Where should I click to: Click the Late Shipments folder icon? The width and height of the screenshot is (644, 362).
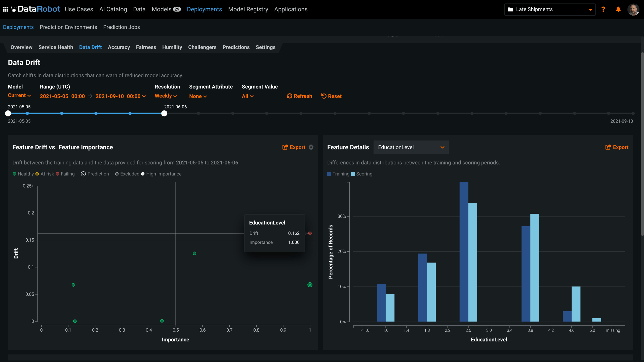click(510, 10)
